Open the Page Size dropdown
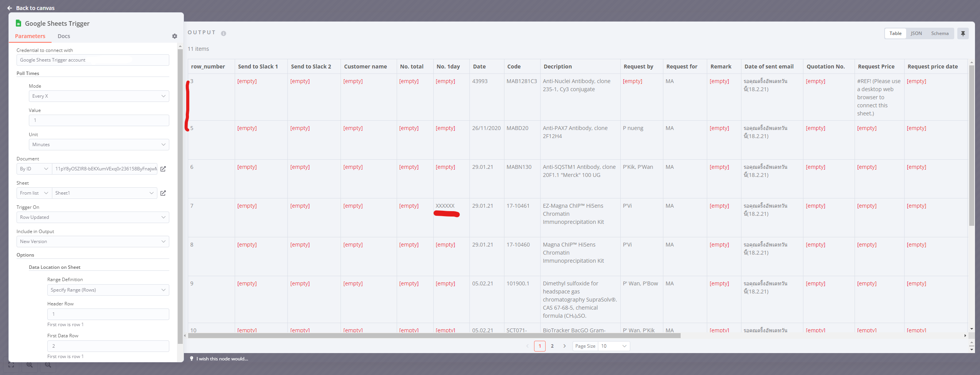This screenshot has height=375, width=980. pos(614,346)
